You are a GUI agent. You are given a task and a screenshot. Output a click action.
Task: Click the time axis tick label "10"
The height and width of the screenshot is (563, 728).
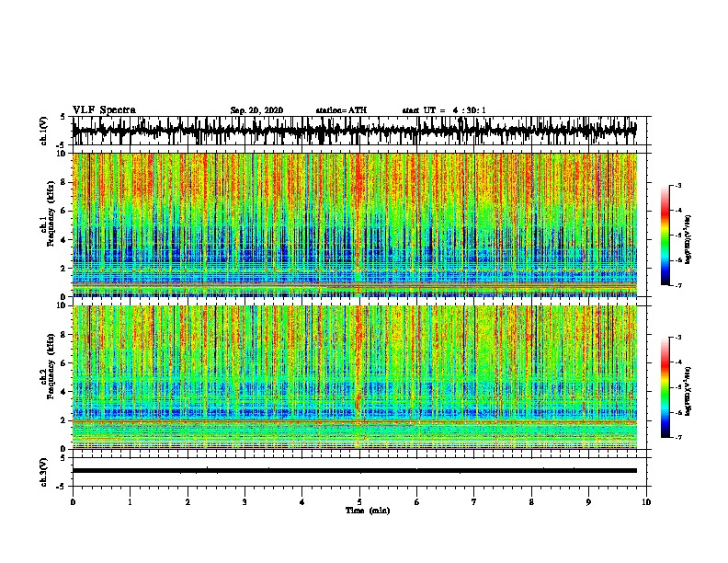pos(646,502)
